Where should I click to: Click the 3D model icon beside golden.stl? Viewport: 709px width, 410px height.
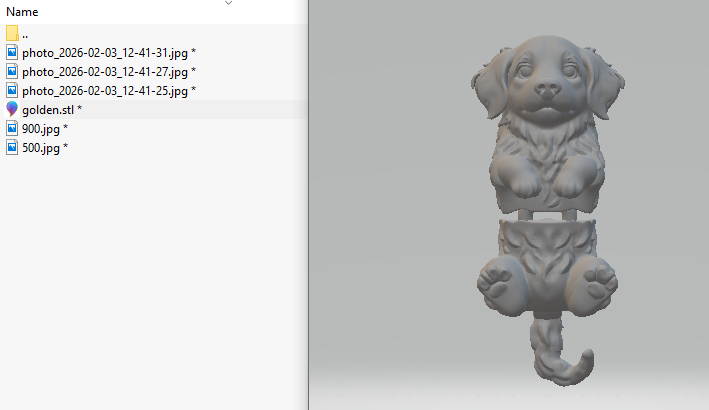click(x=12, y=109)
